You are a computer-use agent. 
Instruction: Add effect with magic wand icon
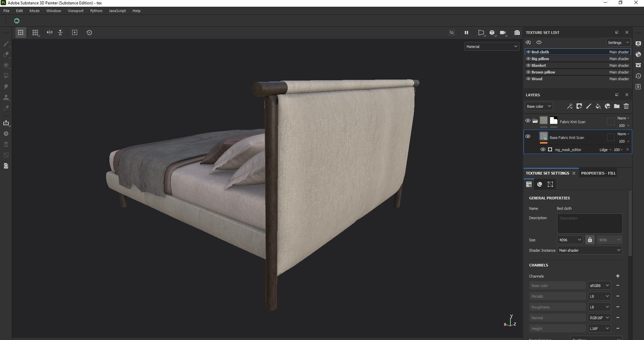pyautogui.click(x=569, y=106)
